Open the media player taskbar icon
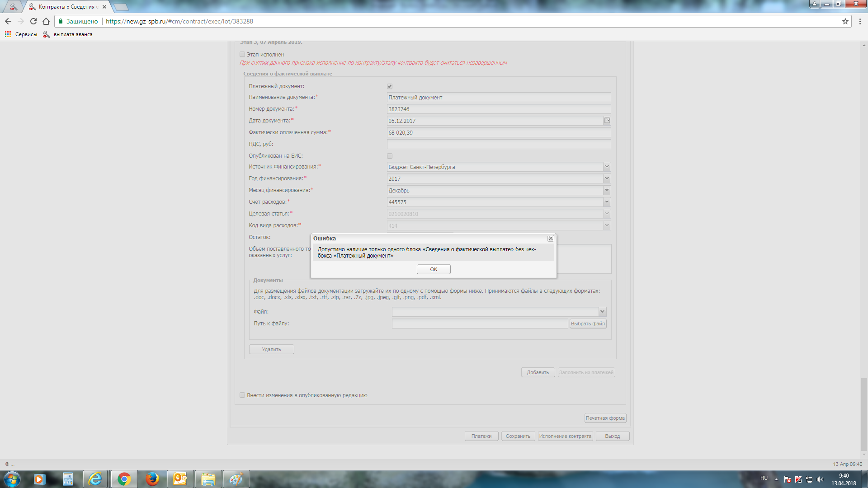Screen dimensions: 868x488 (x=39, y=479)
